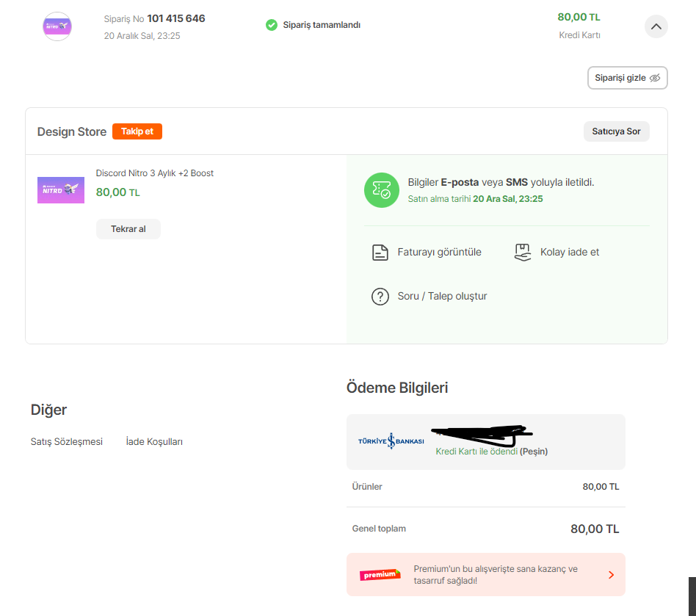Open Discord Nitro product image
Viewport: 696px width, 616px height.
(61, 190)
